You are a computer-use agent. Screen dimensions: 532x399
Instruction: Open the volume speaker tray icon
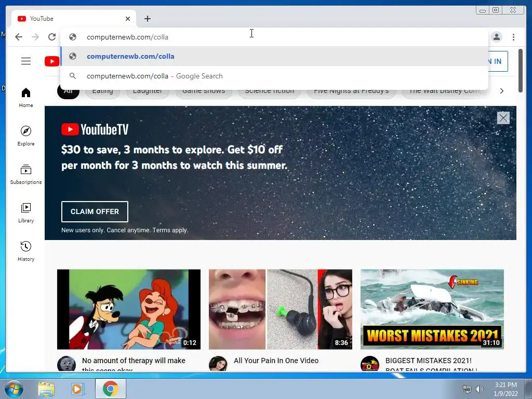coord(479,389)
